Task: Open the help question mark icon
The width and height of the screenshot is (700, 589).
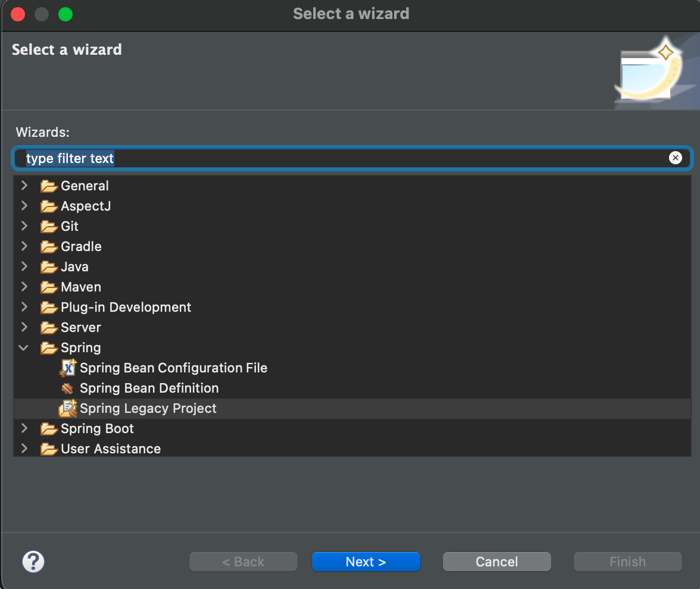Action: pos(33,562)
